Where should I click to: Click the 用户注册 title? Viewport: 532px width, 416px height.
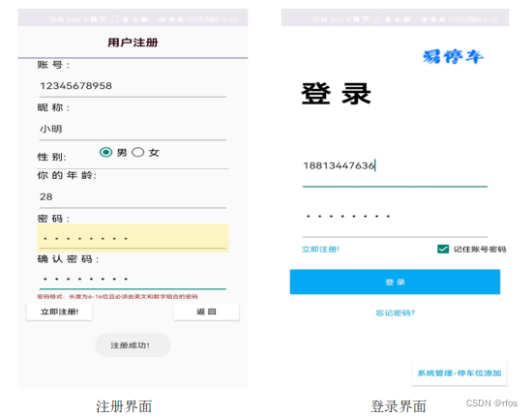coord(133,43)
